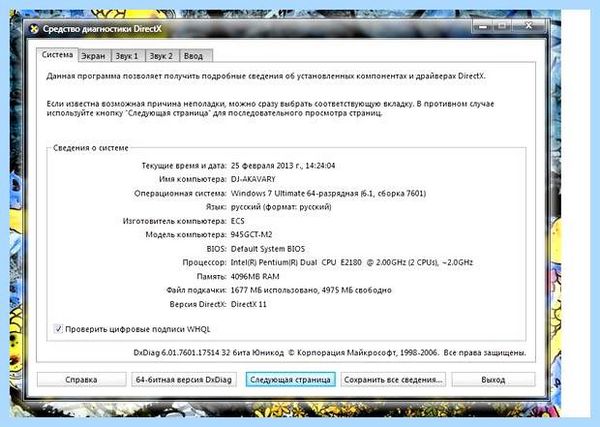Click manufacturer value ECS

click(237, 221)
